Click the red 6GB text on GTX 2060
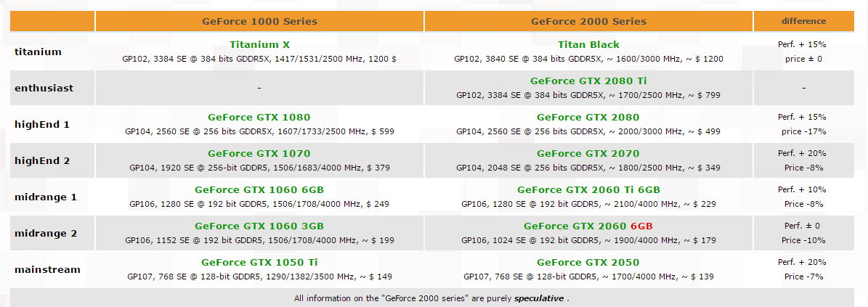This screenshot has width=868, height=307. coord(641,226)
